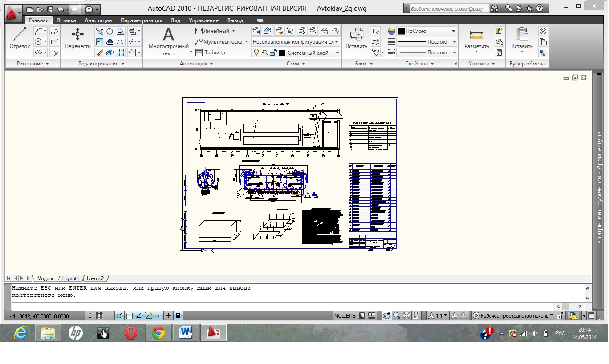Screen dimensions: 609x364
Task: Click the Layer Properties icon
Action: click(x=256, y=31)
